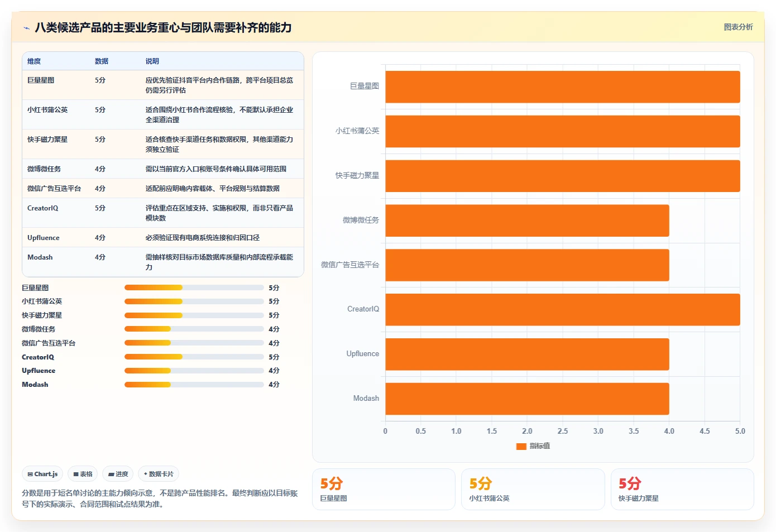Viewport: 776px width, 532px height.
Task: Click the 巨量星图 description about 抖音平台
Action: 219,85
